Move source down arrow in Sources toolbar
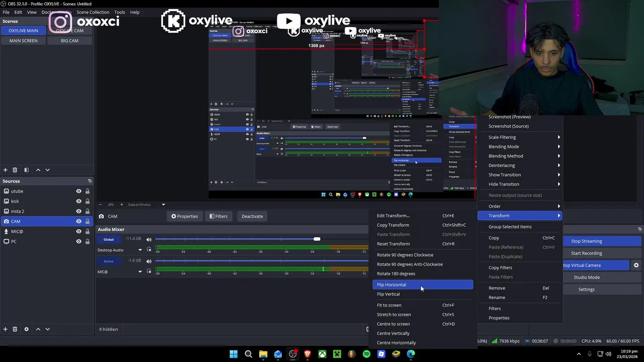The image size is (644, 362). [47, 329]
